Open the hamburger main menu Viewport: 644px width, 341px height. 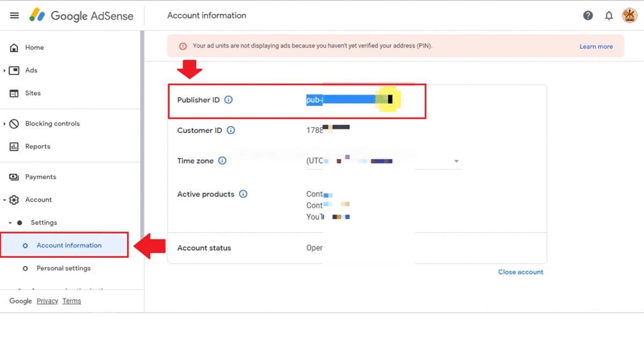[14, 16]
